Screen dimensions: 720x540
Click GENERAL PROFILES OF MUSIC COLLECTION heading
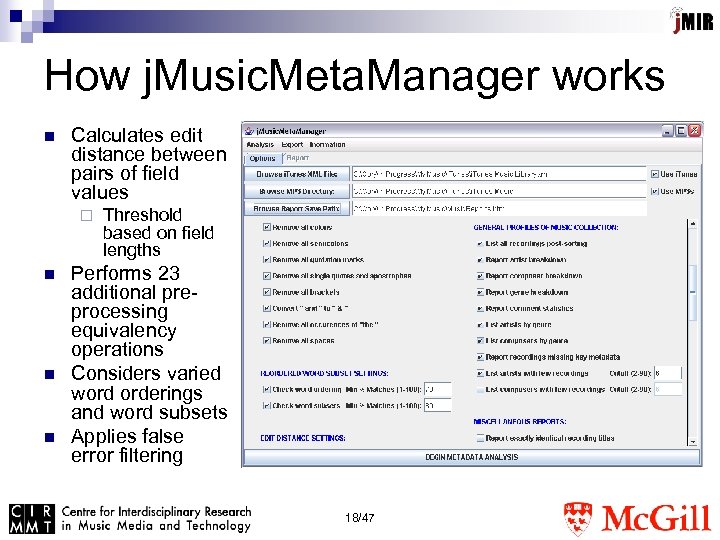pyautogui.click(x=546, y=227)
